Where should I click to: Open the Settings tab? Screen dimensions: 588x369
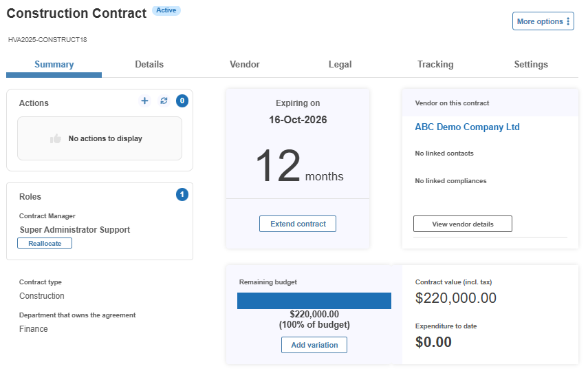(531, 65)
